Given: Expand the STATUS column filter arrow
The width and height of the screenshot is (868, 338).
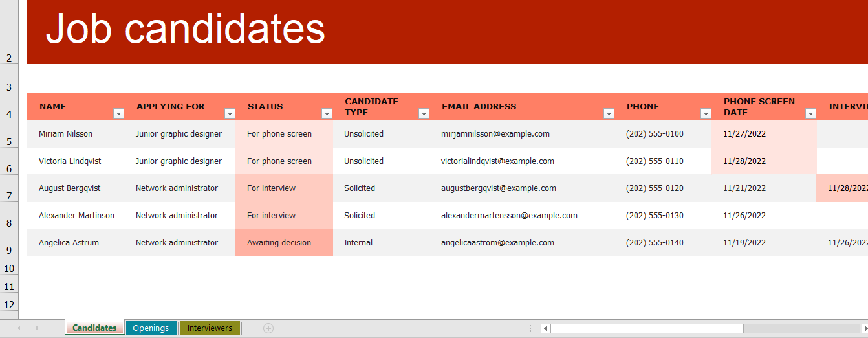Looking at the screenshot, I should (x=327, y=114).
